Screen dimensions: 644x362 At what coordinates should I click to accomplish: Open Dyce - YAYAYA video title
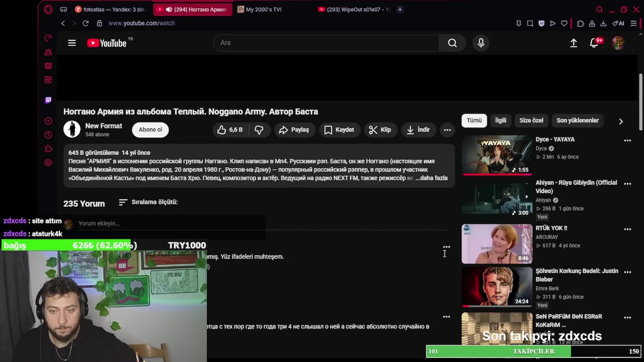pyautogui.click(x=555, y=140)
